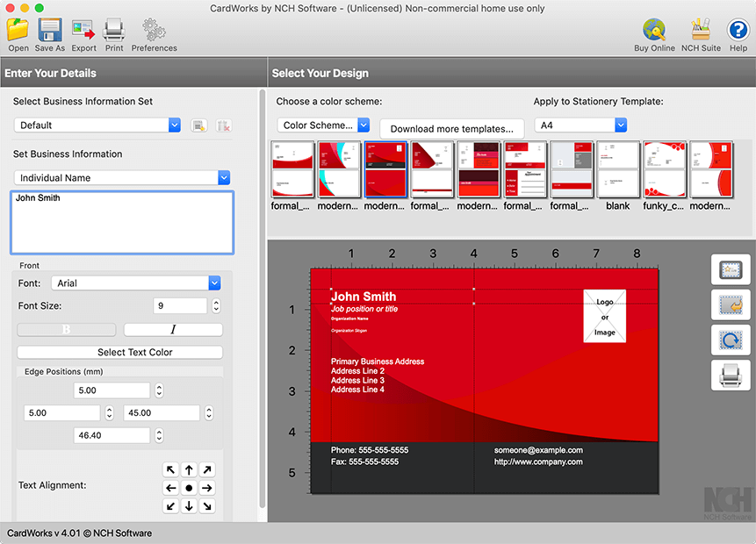Select the first formal_ template thumbnail

pos(292,169)
